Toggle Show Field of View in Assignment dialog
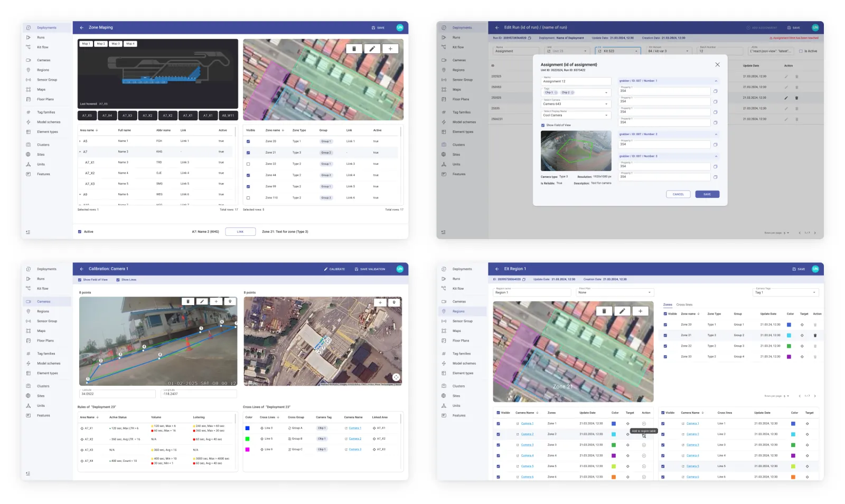The height and width of the screenshot is (504, 845). coord(543,125)
